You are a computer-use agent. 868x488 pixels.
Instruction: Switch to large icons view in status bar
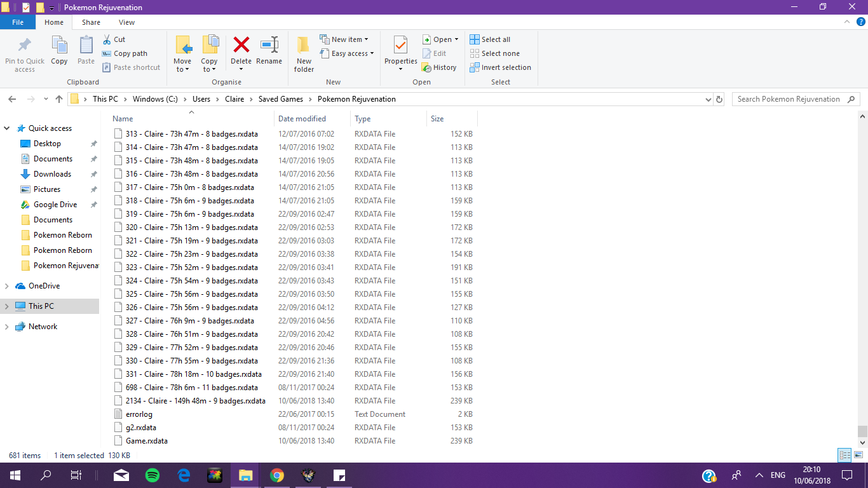coord(858,455)
